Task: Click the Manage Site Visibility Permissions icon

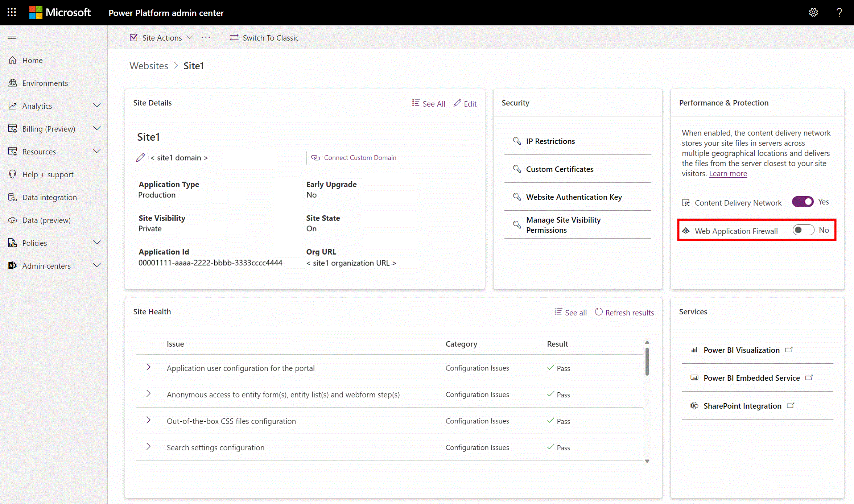Action: pyautogui.click(x=516, y=224)
